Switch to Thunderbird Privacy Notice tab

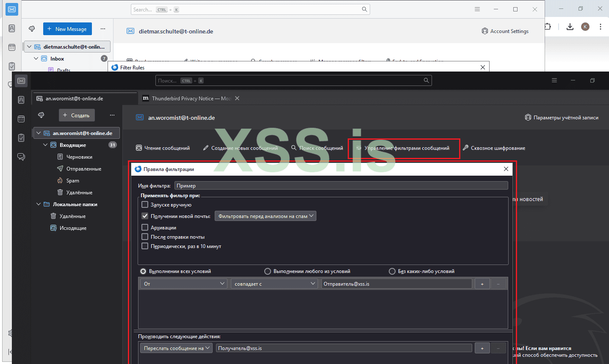coord(191,98)
